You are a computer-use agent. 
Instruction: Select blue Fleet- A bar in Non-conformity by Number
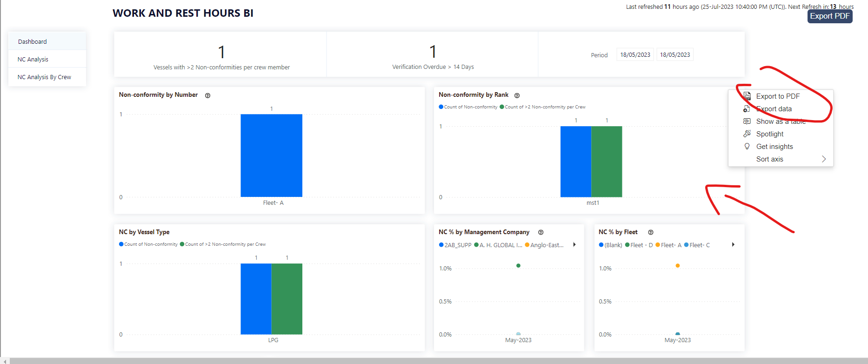(271, 155)
